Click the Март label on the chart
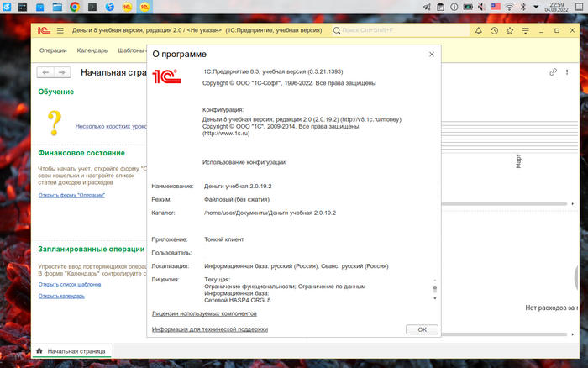The height and width of the screenshot is (368, 588). click(518, 161)
